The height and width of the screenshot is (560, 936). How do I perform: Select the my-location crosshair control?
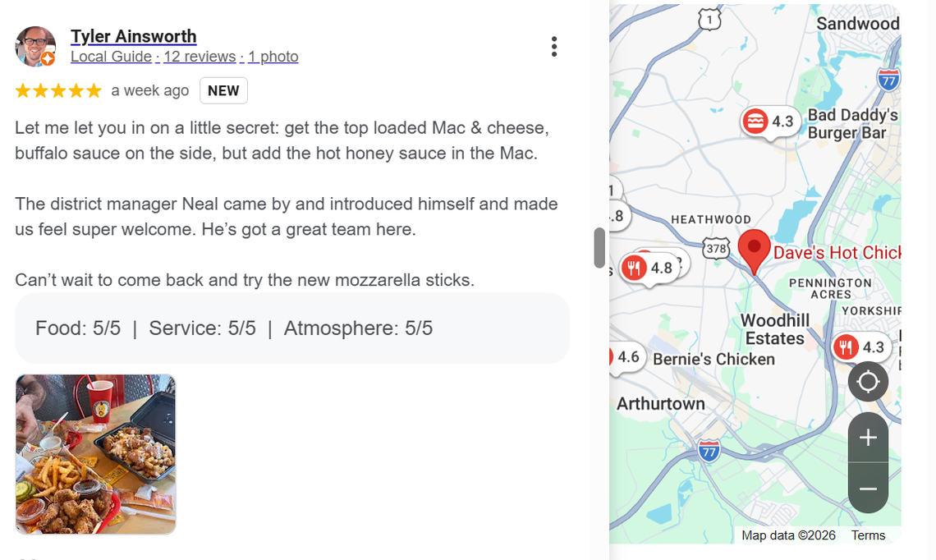[867, 381]
